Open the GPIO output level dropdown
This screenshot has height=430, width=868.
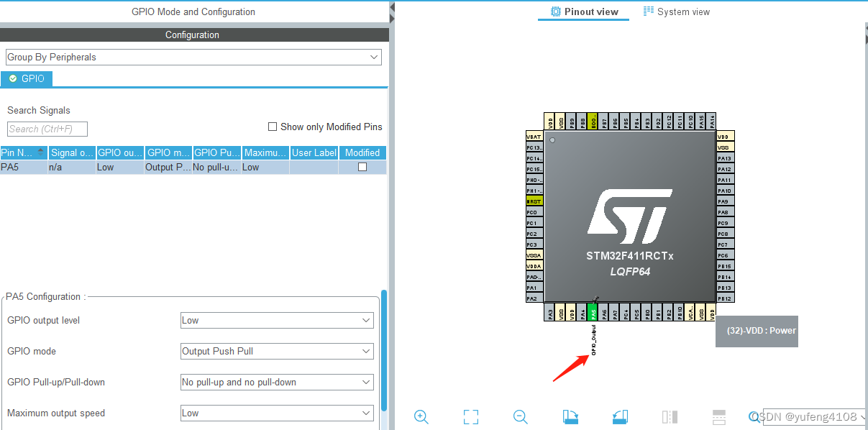pyautogui.click(x=277, y=320)
